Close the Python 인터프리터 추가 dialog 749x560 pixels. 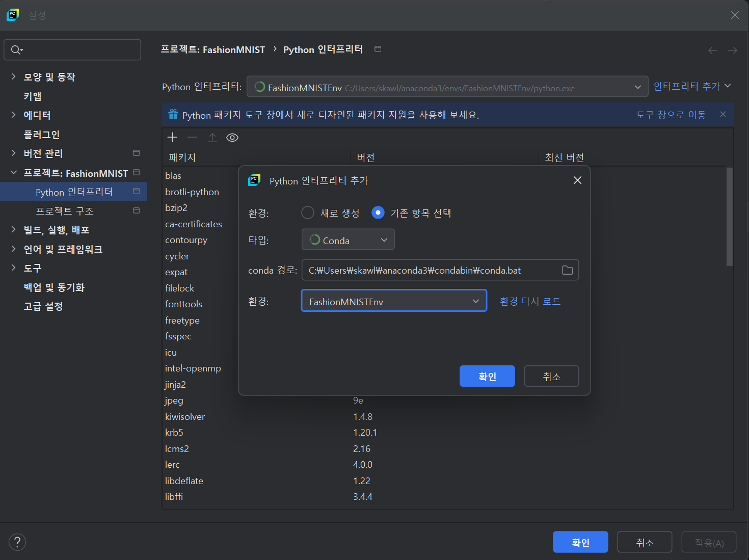tap(577, 180)
